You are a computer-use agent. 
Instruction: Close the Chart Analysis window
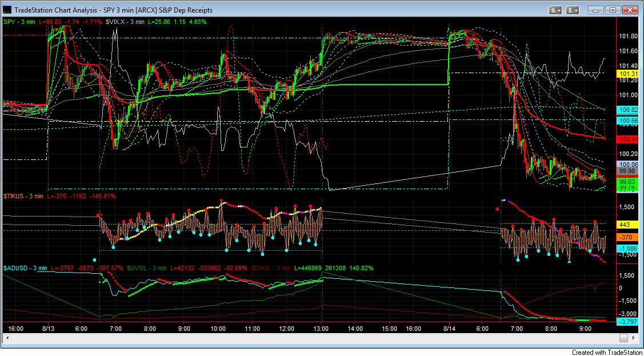(630, 10)
